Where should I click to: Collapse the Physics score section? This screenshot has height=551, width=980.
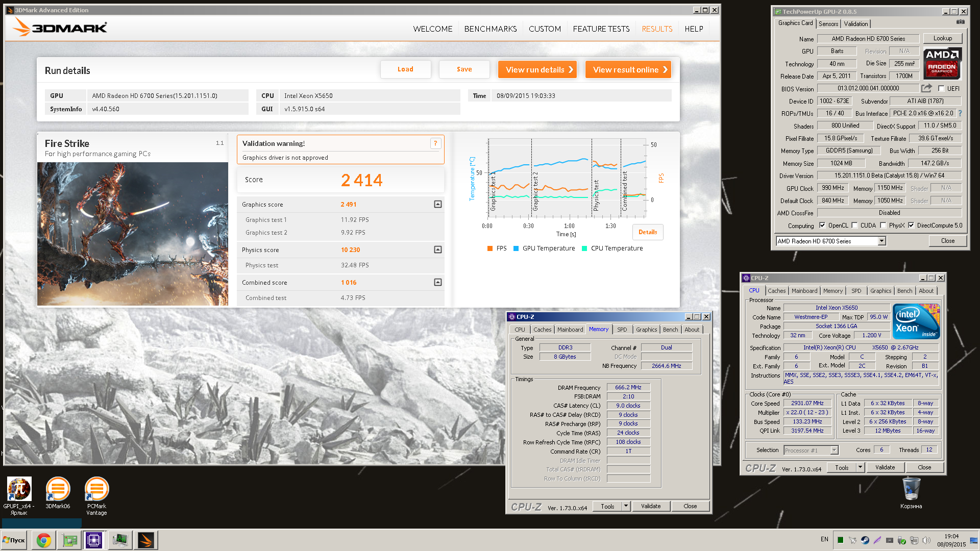click(437, 249)
